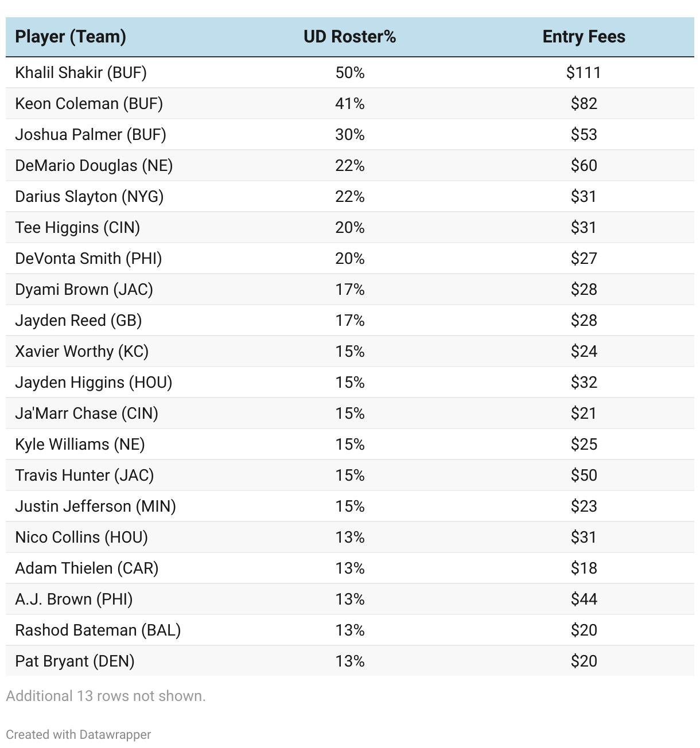
Task: Click the 50% roster value for Shakir
Action: [x=350, y=72]
